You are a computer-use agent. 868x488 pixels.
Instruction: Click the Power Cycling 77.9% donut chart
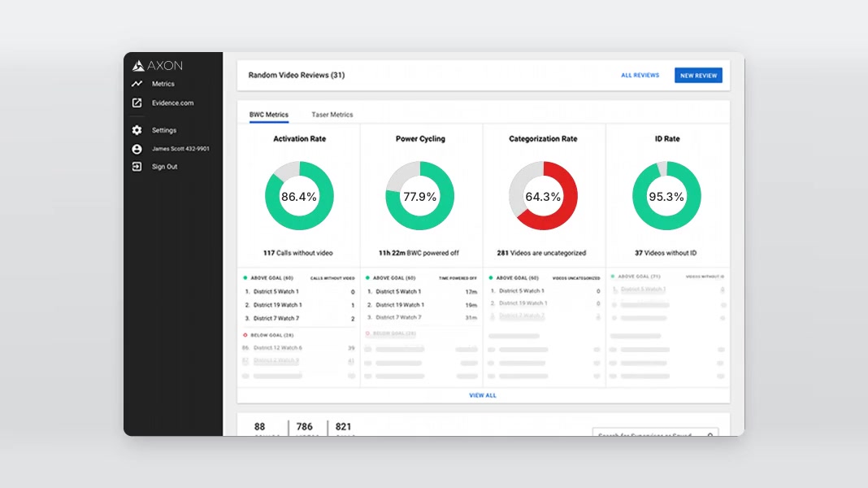coord(419,195)
